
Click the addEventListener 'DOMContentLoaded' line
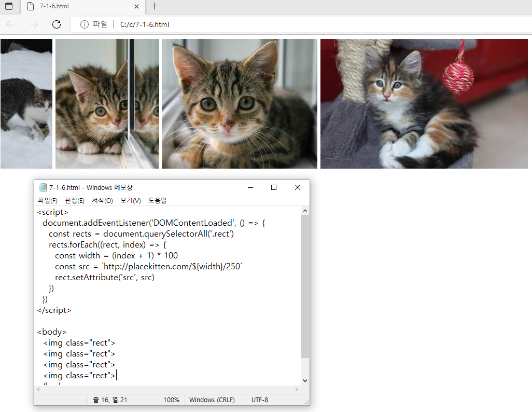point(153,223)
